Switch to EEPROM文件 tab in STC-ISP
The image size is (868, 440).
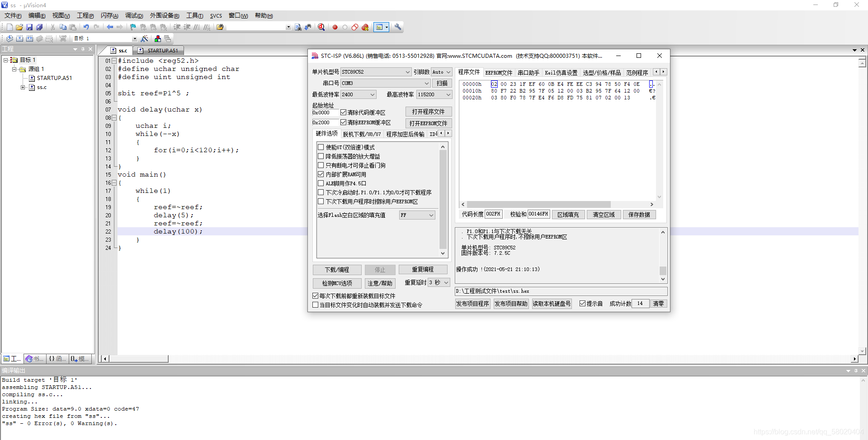[499, 72]
